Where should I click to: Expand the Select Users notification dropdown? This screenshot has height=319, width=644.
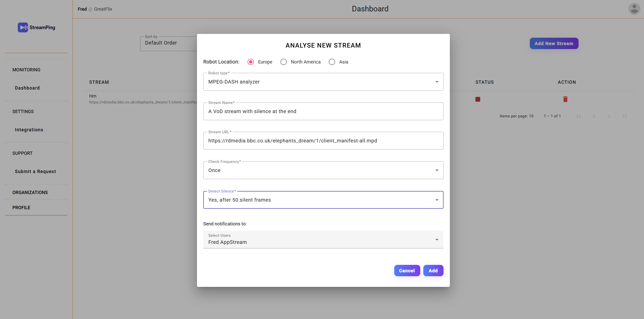(323, 240)
